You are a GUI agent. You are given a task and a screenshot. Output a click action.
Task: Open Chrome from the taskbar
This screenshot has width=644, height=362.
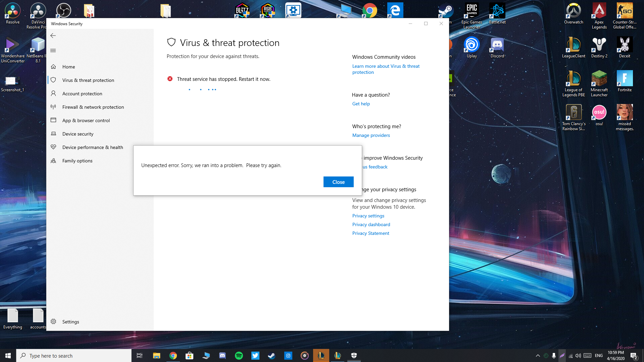coord(173,356)
